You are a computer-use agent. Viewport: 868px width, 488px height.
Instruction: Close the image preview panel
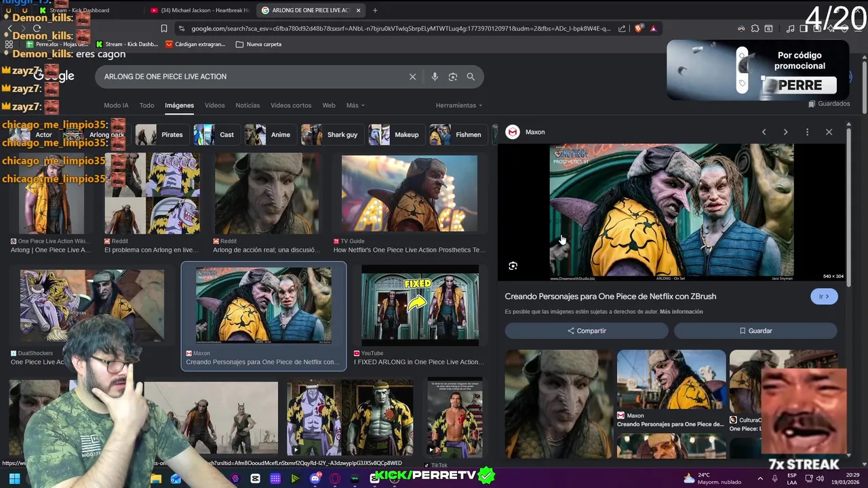click(829, 132)
